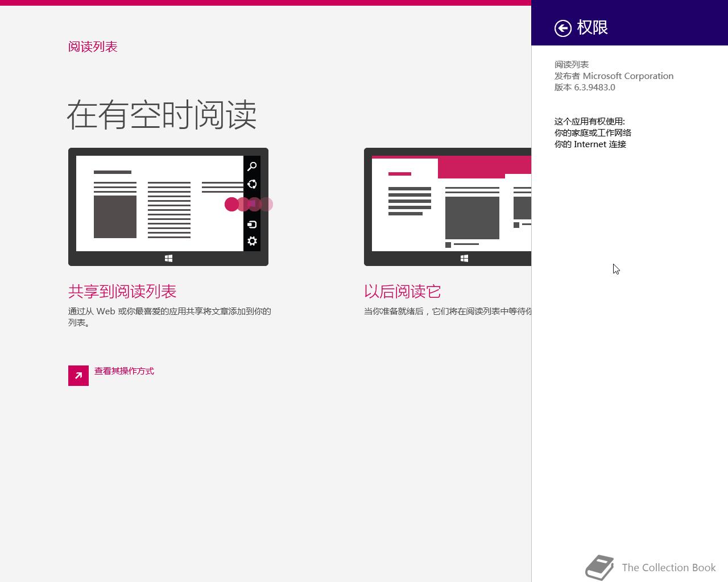Screen dimensions: 728x582
Task: Click the '阅读列表' app title at top left
Action: 93,47
